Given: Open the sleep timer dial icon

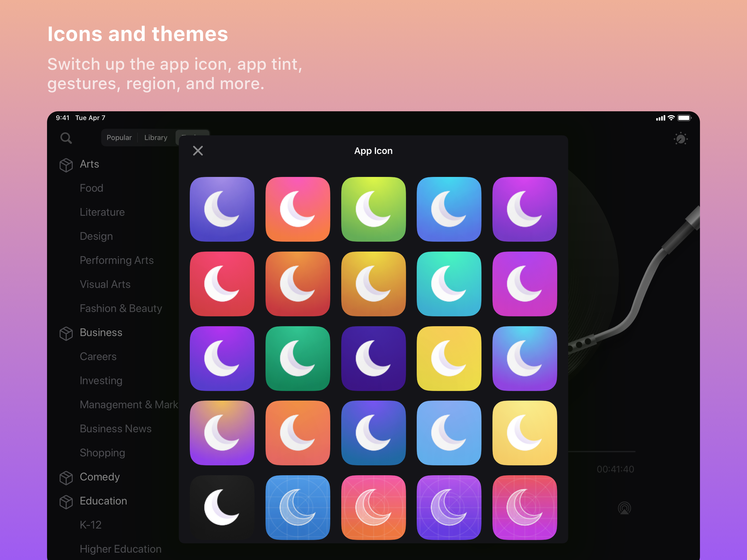Looking at the screenshot, I should (x=681, y=138).
